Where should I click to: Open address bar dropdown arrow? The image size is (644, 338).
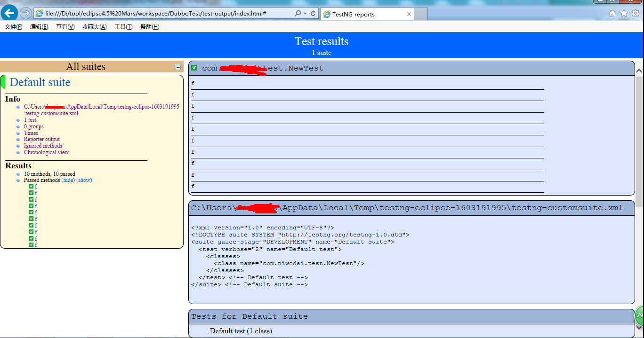pos(305,14)
